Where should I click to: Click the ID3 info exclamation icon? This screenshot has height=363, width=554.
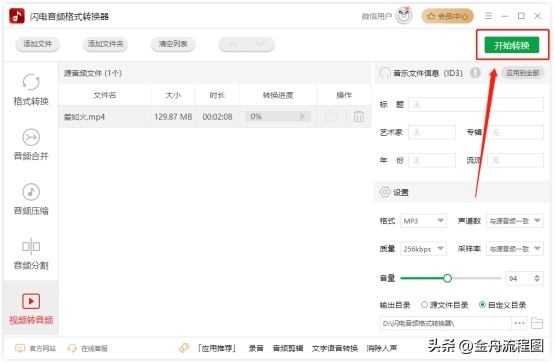[475, 73]
